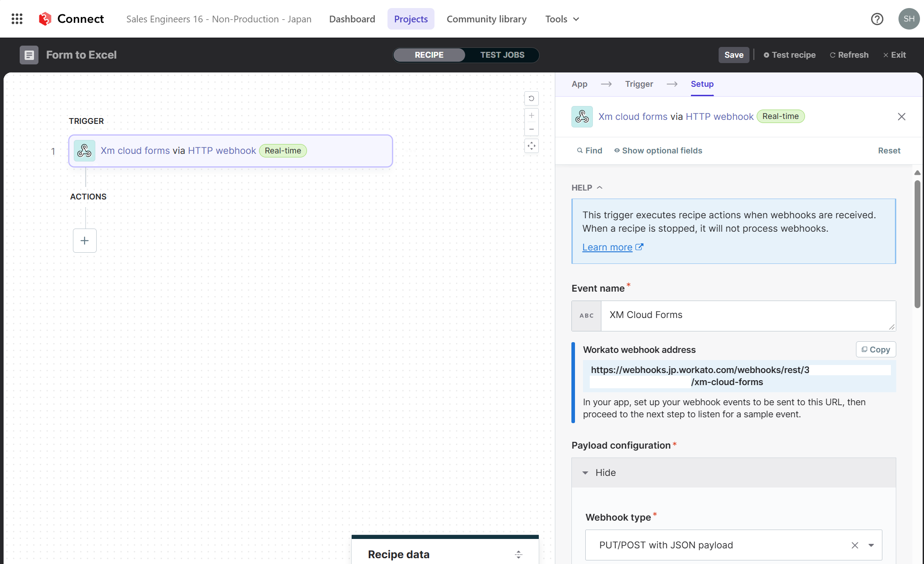Click the undo/refresh recipe icon
The height and width of the screenshot is (564, 924).
[531, 98]
